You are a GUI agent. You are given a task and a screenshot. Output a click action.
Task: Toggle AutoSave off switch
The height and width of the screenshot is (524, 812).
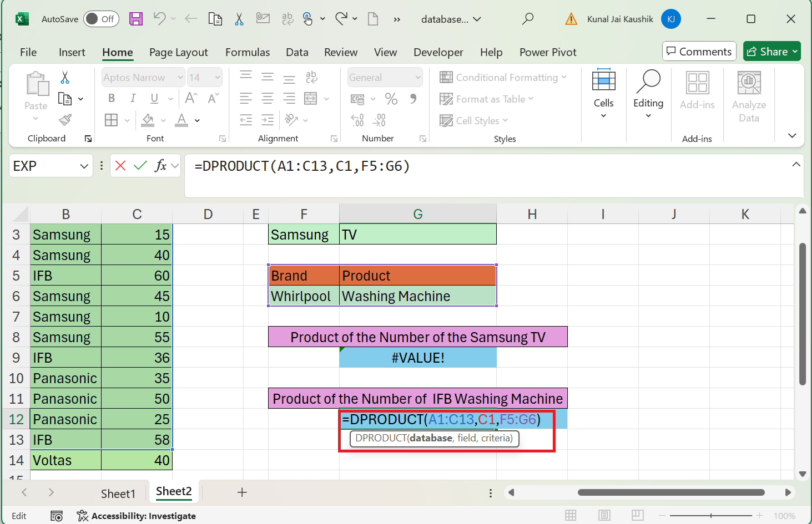(101, 18)
